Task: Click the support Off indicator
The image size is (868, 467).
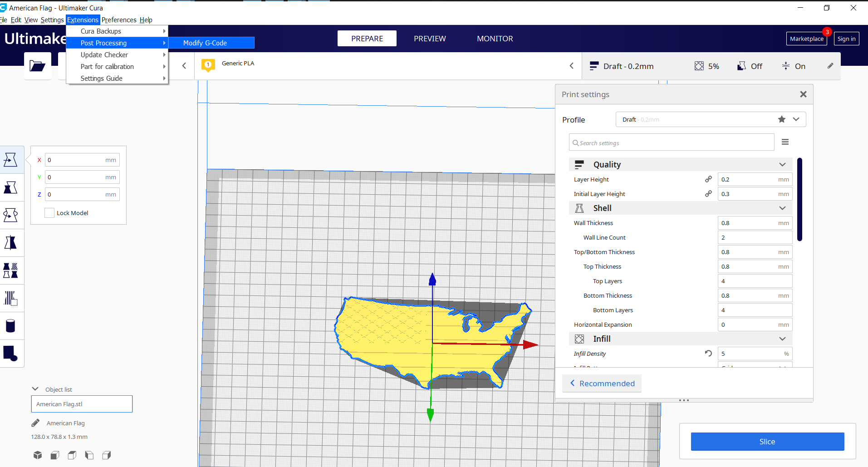Action: [750, 66]
